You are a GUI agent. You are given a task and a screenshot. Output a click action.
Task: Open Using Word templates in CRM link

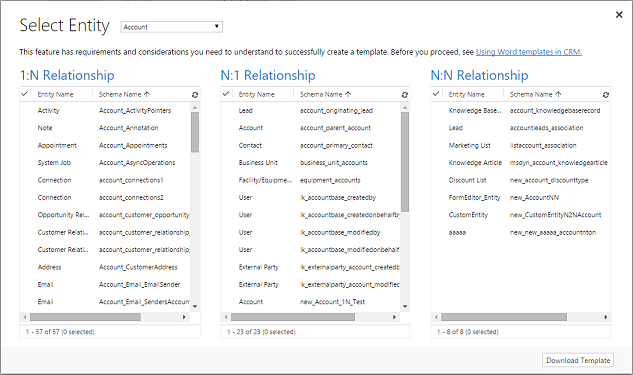coord(528,52)
